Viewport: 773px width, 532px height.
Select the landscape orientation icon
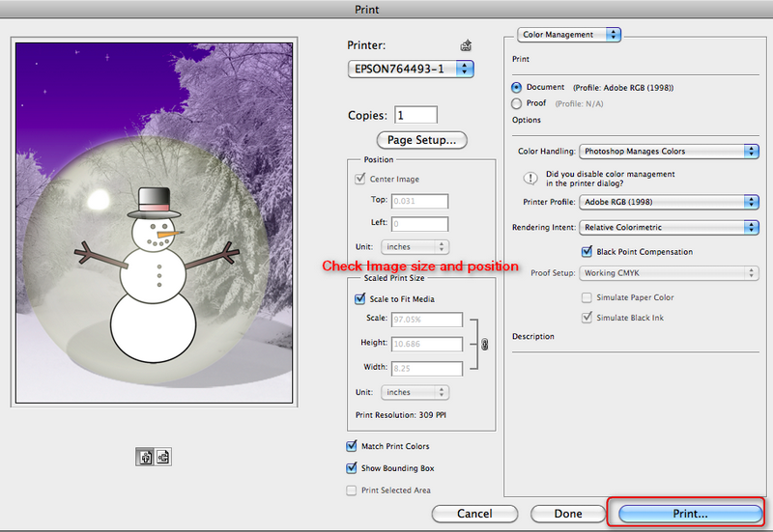162,458
